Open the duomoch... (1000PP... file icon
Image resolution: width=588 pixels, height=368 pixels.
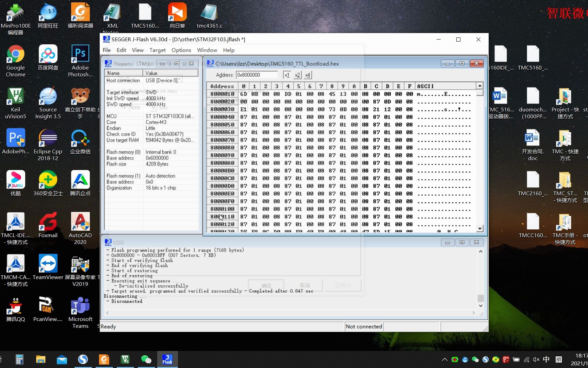[x=533, y=103]
